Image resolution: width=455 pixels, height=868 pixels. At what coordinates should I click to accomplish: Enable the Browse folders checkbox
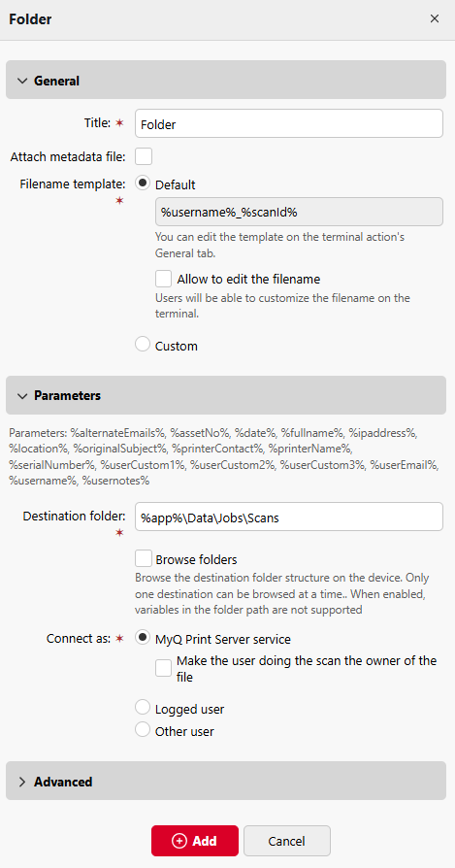point(144,558)
